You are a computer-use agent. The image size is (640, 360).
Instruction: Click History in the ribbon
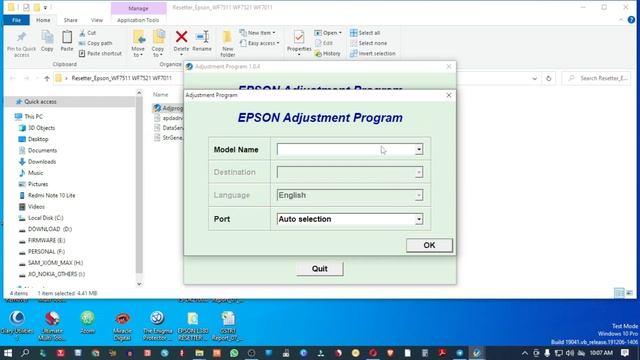pos(327,53)
